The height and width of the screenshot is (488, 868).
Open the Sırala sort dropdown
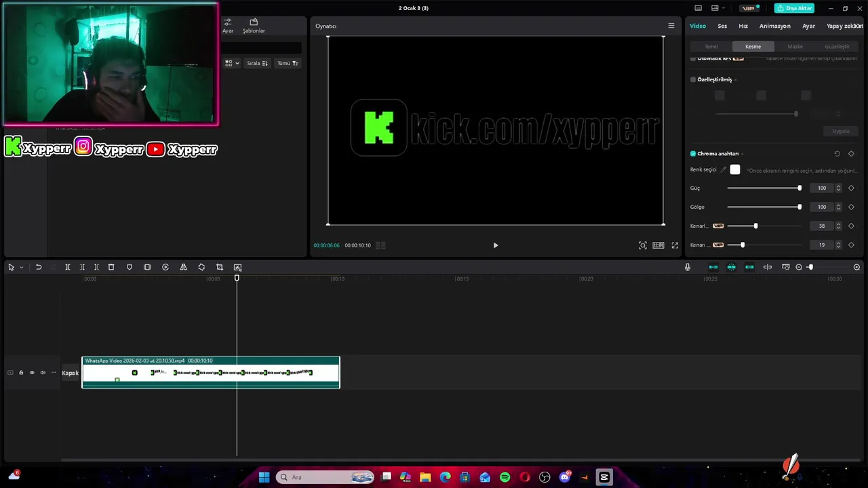257,63
